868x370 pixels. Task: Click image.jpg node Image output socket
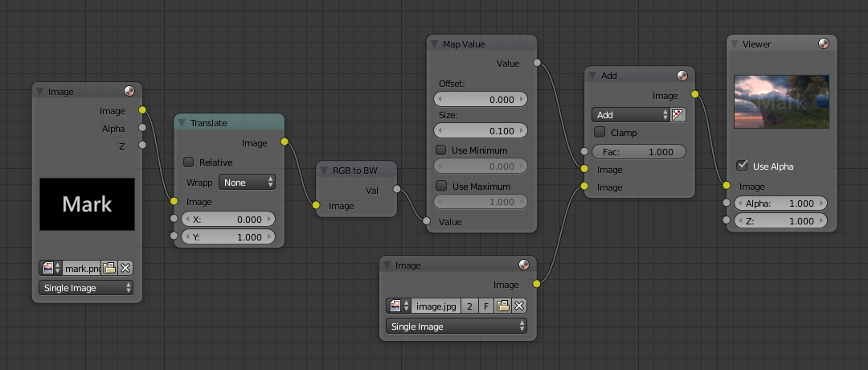[536, 284]
